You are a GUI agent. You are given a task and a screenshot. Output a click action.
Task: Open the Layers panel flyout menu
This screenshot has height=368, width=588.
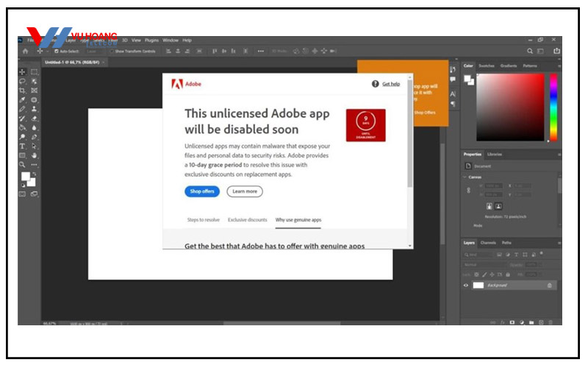pos(559,243)
